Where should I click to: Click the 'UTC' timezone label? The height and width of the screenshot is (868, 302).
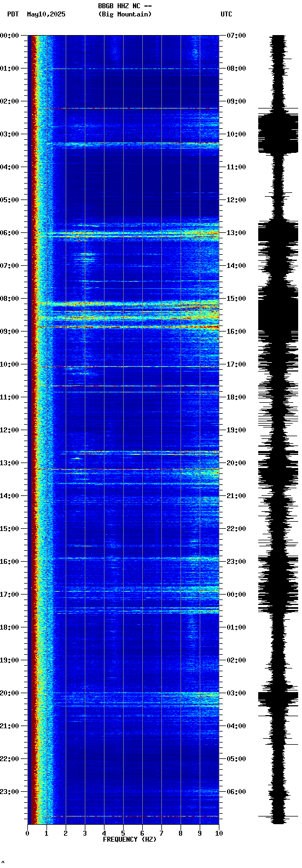click(x=226, y=14)
